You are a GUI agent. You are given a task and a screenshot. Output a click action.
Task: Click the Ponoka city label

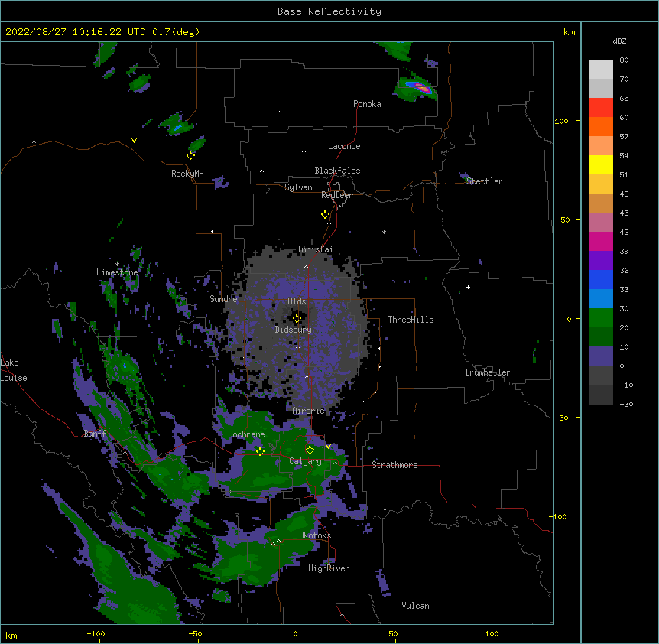367,104
